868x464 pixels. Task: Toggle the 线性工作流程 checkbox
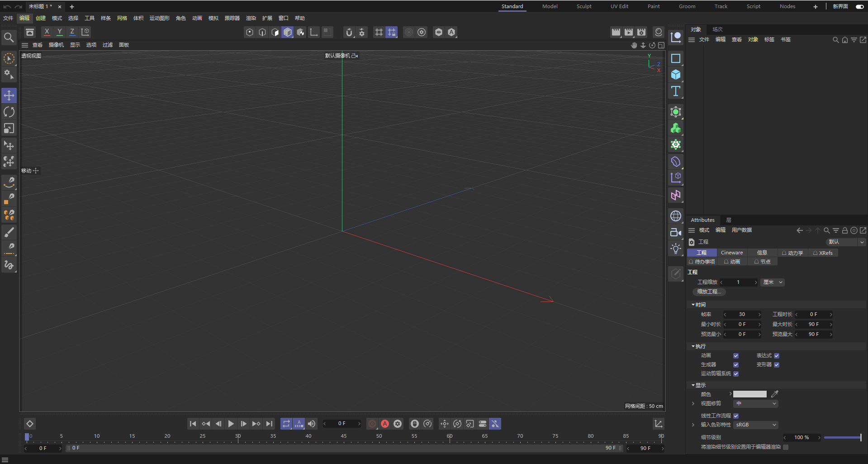pos(736,416)
